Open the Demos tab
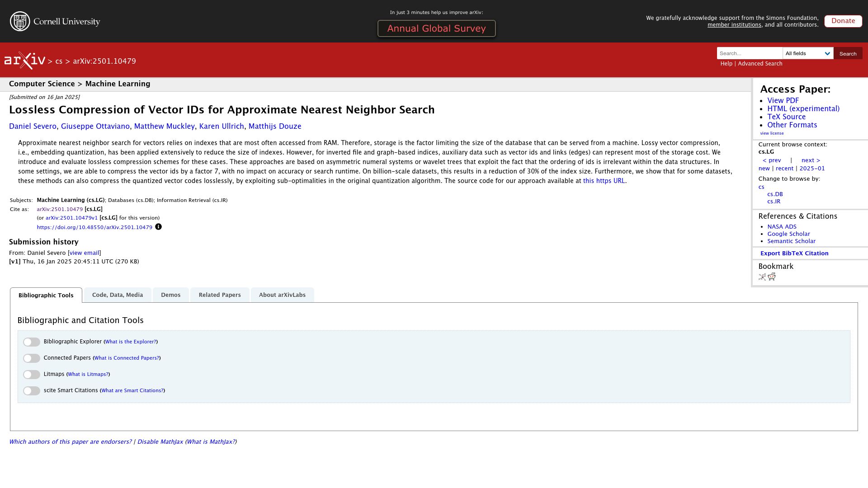The width and height of the screenshot is (868, 488). [x=171, y=295]
